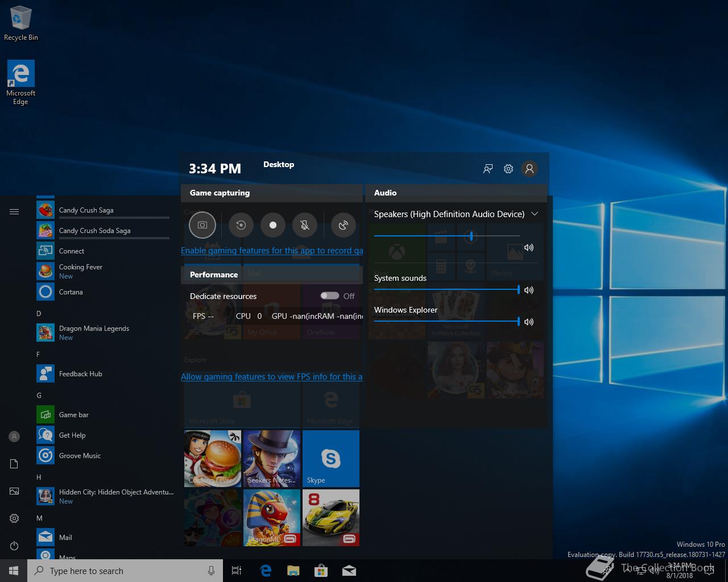
Task: Click the user account icon in Start sidebar
Action: coord(14,436)
